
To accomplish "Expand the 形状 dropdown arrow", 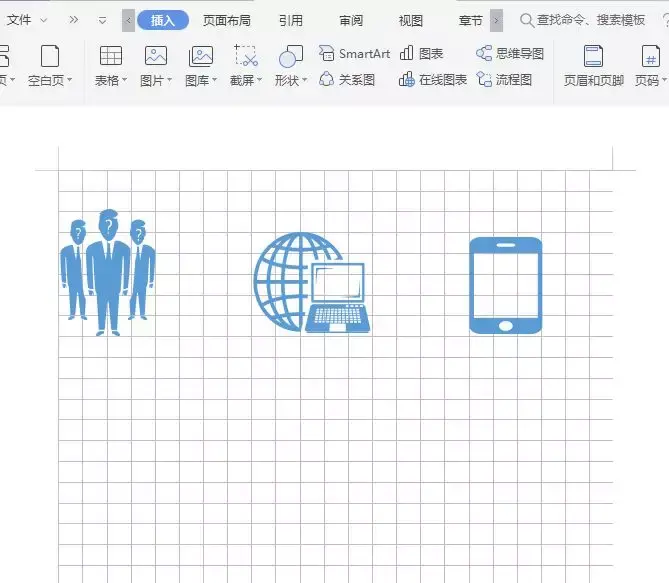I will click(305, 80).
